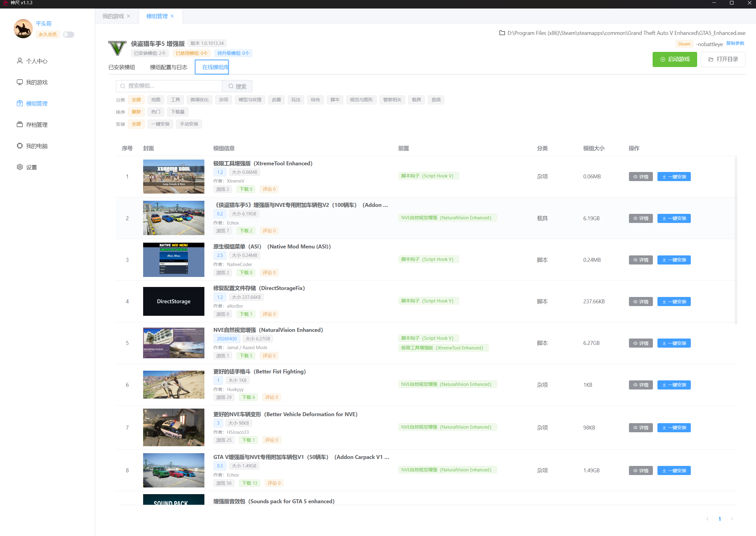Select 模组管理 in the sidebar
The image size is (756, 536).
pyautogui.click(x=32, y=103)
